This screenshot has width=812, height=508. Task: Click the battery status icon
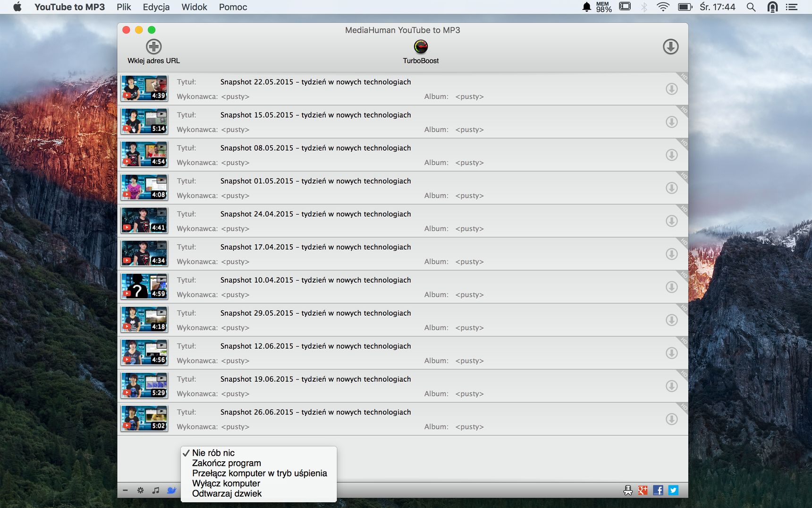tap(685, 7)
